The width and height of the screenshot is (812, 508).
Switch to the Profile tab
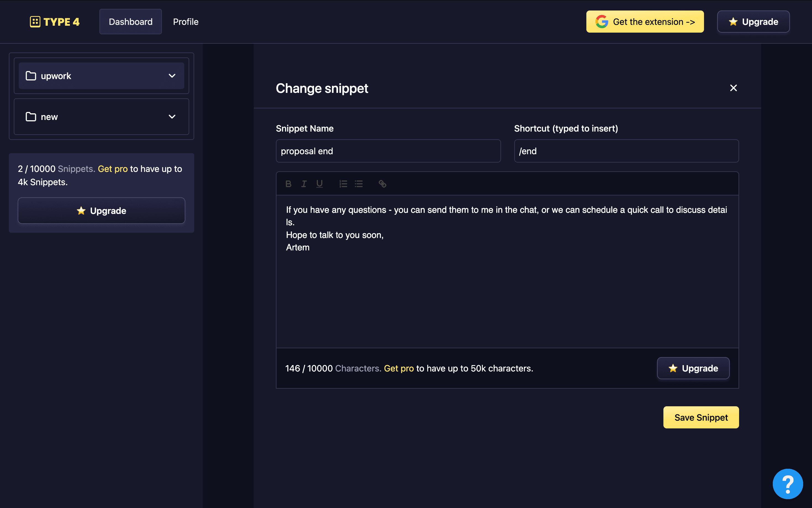[x=186, y=22]
